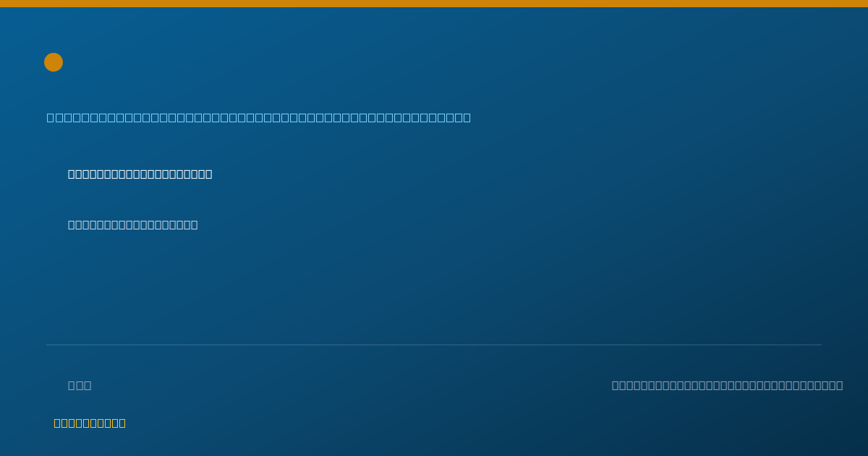The height and width of the screenshot is (456, 868).
Task: Open the long light-blue title line
Action: pyautogui.click(x=259, y=117)
